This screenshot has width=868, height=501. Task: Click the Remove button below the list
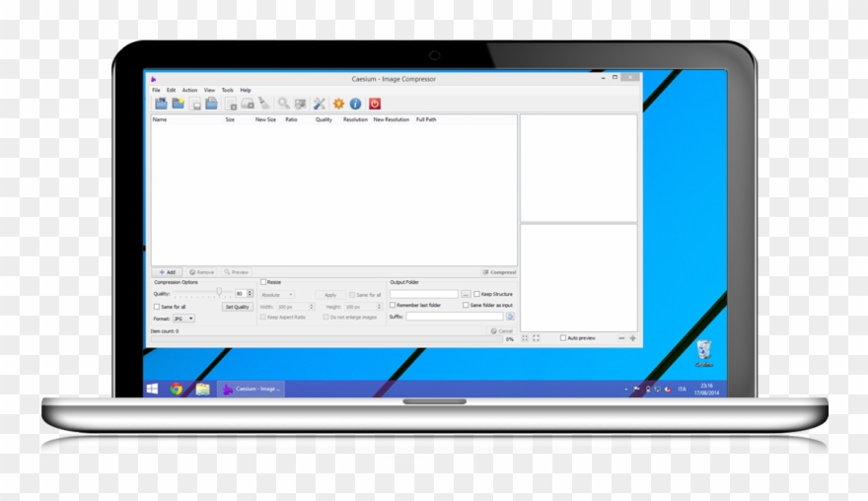pos(201,272)
